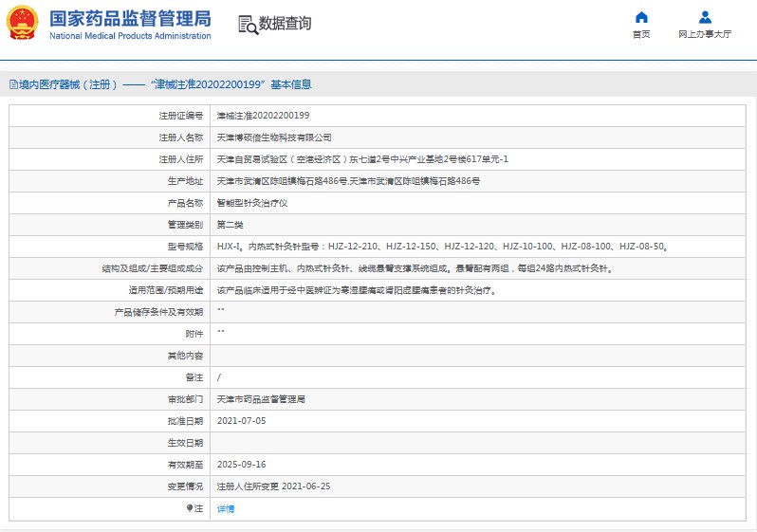Click the 批准日期 label
Image resolution: width=757 pixels, height=532 pixels.
(185, 421)
